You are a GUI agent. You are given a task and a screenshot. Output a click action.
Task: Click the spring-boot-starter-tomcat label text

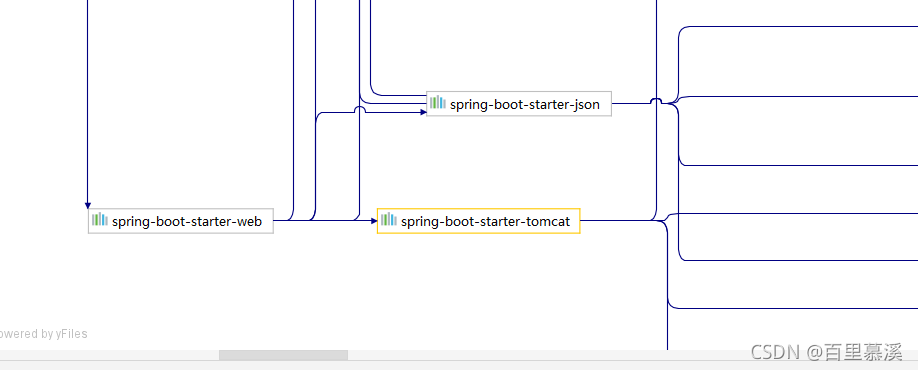[x=485, y=222]
